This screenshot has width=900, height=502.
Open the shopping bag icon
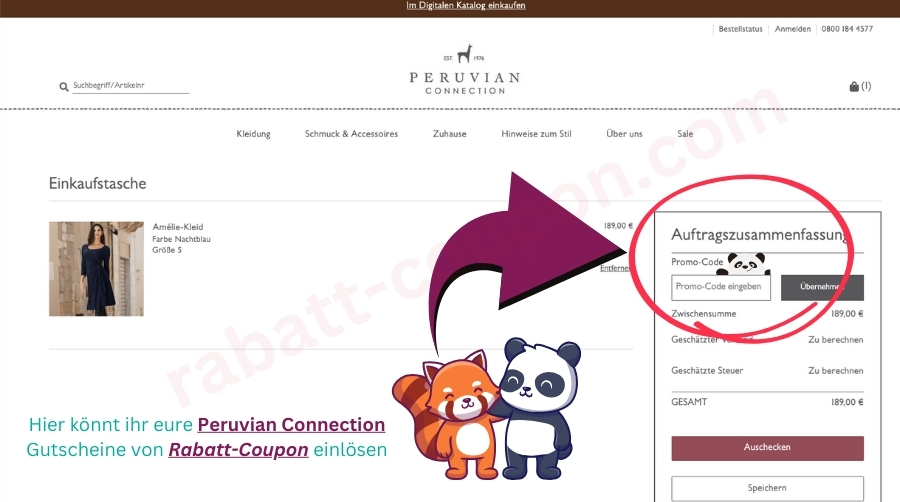[854, 86]
